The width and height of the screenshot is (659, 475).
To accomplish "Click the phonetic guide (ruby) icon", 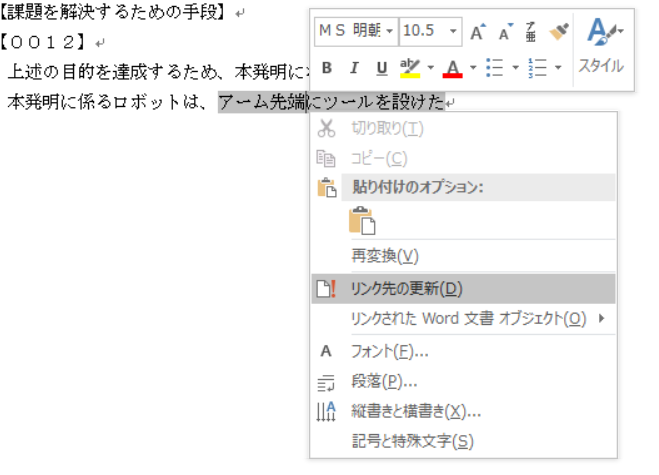I will click(x=531, y=32).
